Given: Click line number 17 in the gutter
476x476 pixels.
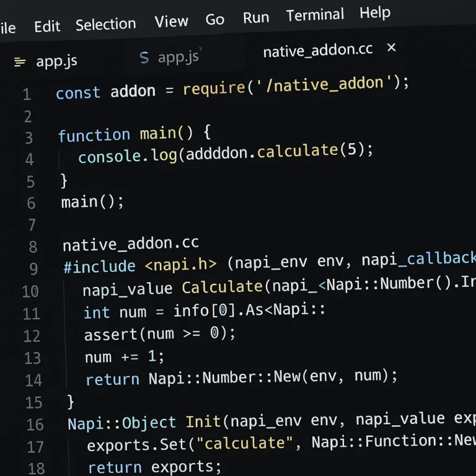Looking at the screenshot, I should [35, 447].
